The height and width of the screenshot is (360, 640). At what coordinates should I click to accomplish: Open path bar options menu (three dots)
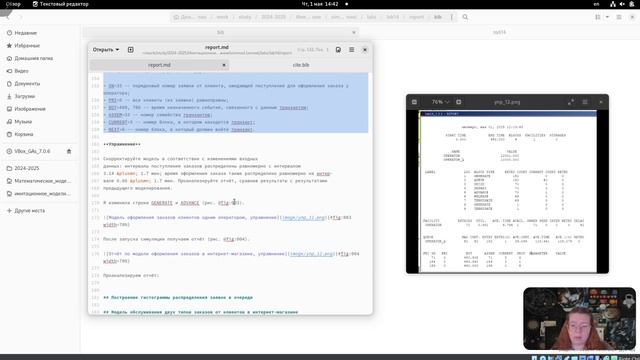[x=451, y=17]
